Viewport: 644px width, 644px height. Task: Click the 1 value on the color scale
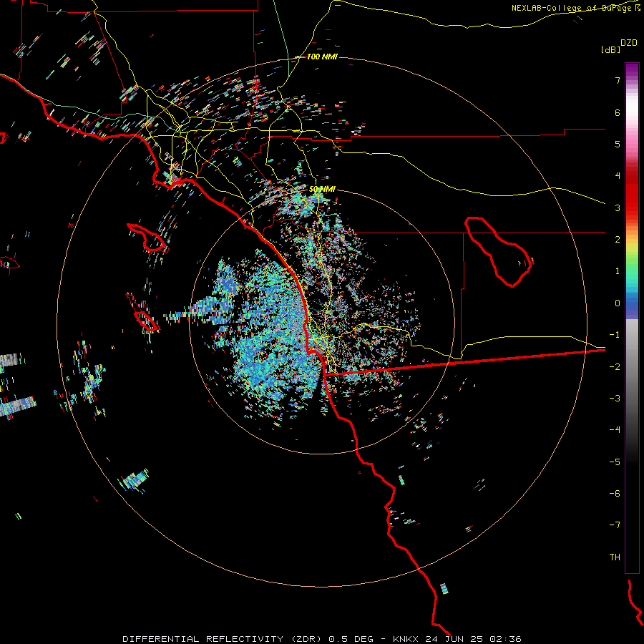pos(618,271)
